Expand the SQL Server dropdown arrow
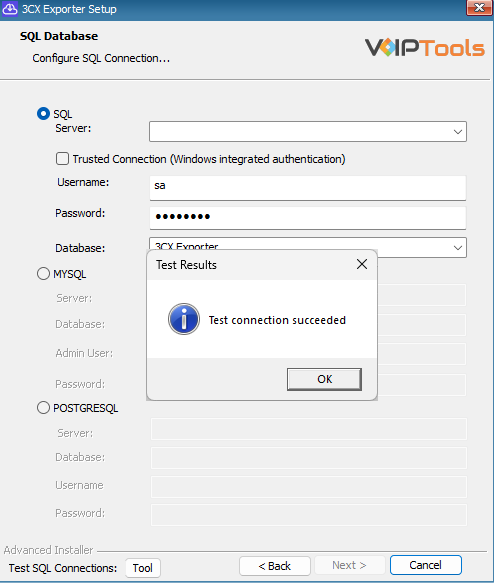The height and width of the screenshot is (583, 494). pyautogui.click(x=458, y=132)
